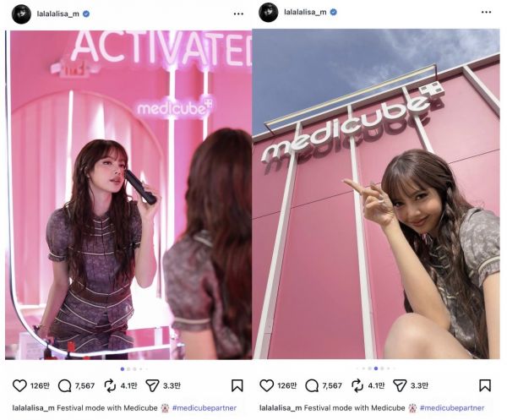Bookmark the left post
Image resolution: width=507 pixels, height=420 pixels.
tap(237, 385)
